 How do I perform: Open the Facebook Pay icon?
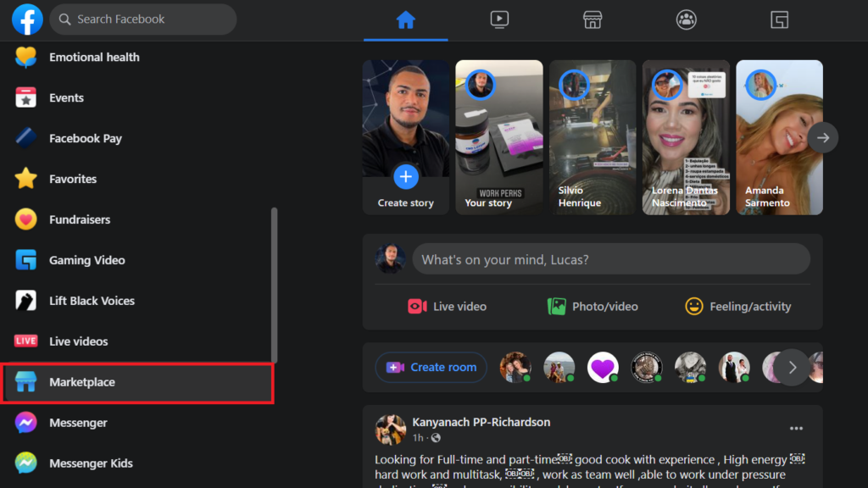coord(25,138)
